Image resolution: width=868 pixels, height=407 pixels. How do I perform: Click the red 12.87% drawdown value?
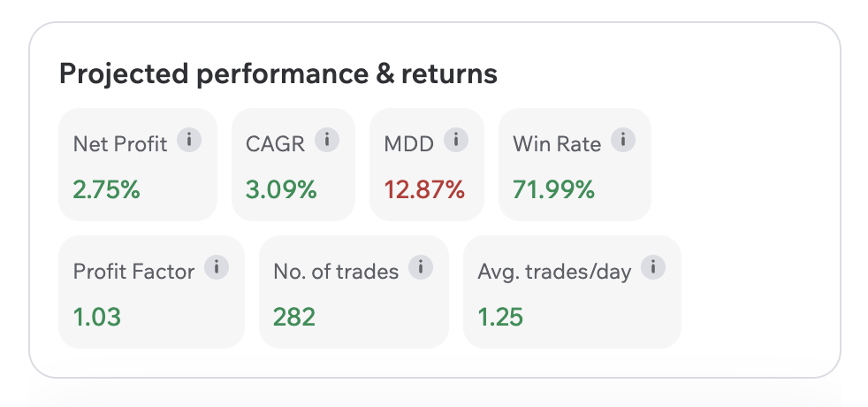click(x=424, y=188)
